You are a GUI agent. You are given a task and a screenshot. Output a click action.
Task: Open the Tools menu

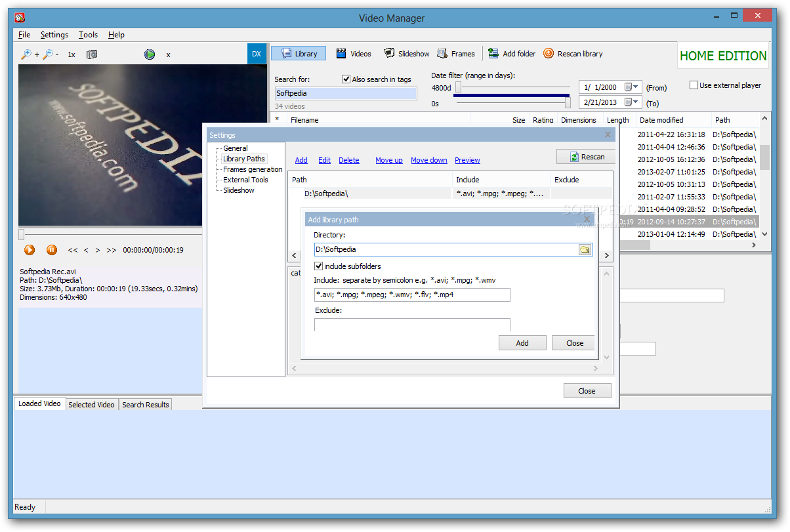tap(88, 35)
